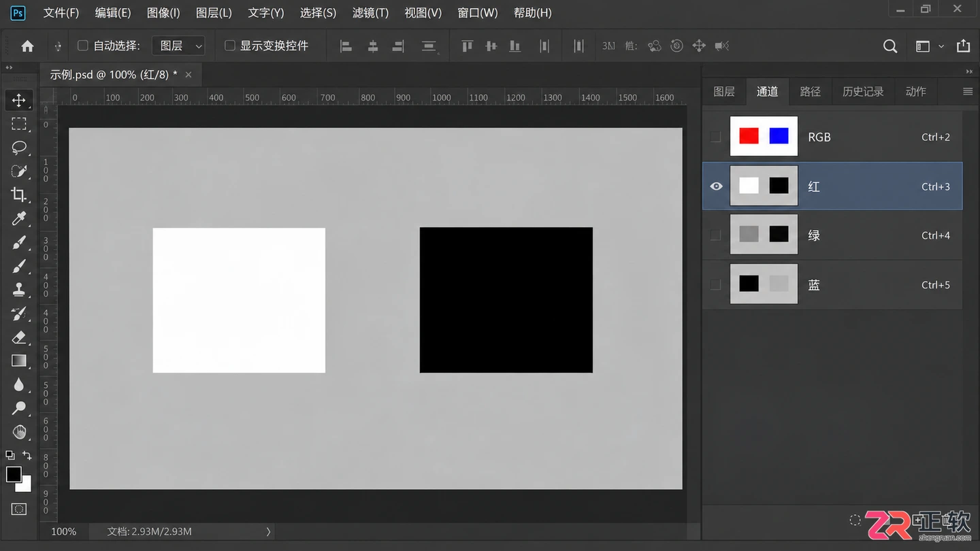Open the Channels panel options menu
Image resolution: width=980 pixels, height=551 pixels.
[x=968, y=91]
